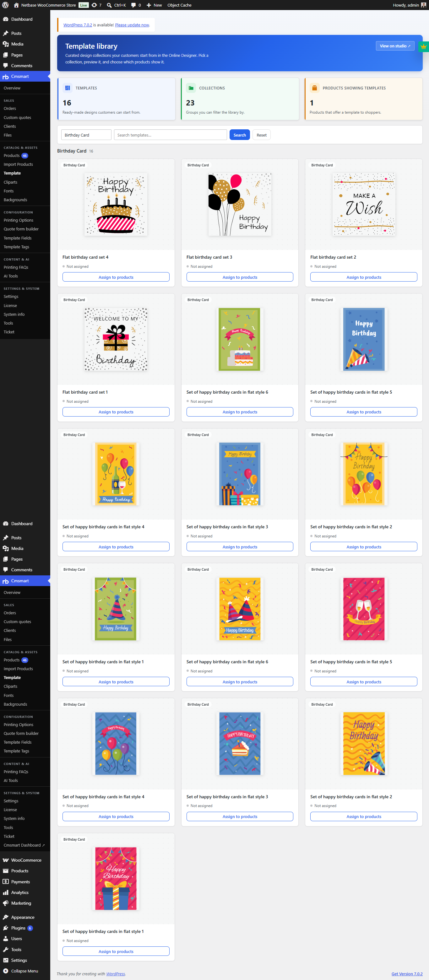Image resolution: width=429 pixels, height=980 pixels.
Task: Click the Flat birthday card set 1 title
Action: [x=85, y=392]
